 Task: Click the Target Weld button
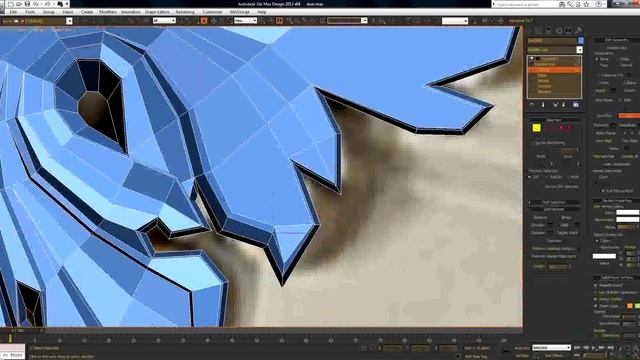(567, 233)
